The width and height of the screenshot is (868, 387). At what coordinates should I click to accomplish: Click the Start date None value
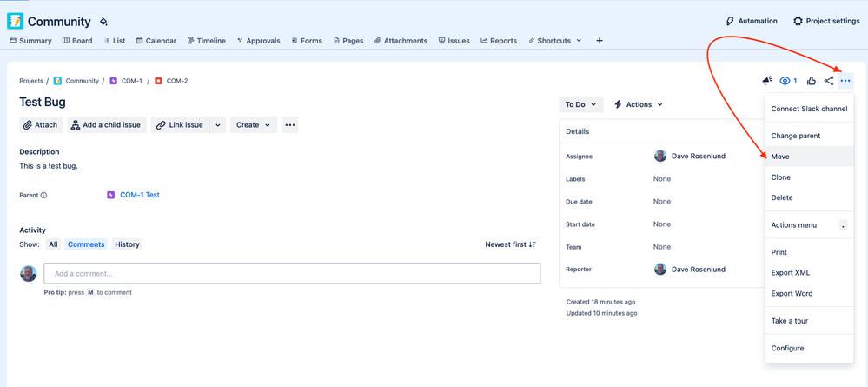[662, 224]
